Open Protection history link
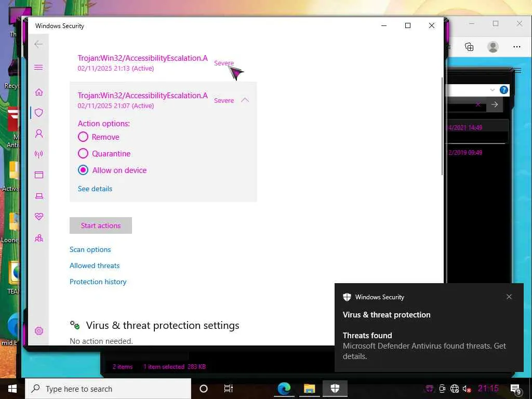This screenshot has width=532, height=399. point(98,282)
